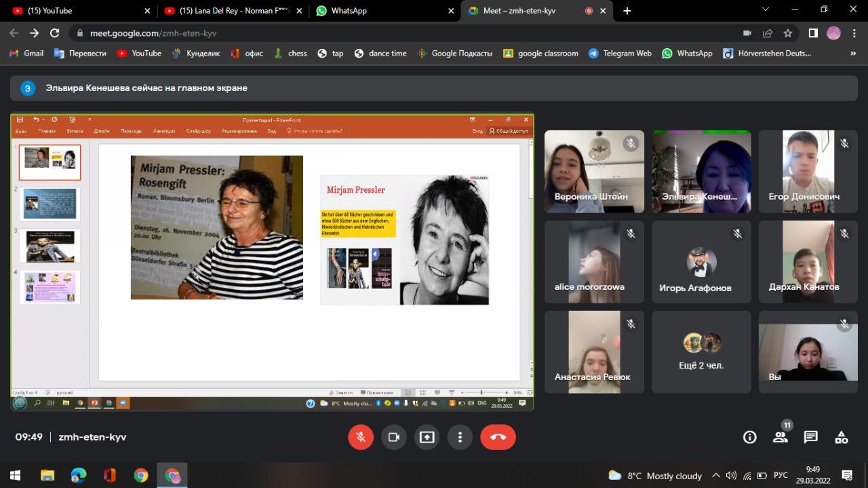Toggle the camera button off
This screenshot has height=488, width=868.
coord(393,437)
